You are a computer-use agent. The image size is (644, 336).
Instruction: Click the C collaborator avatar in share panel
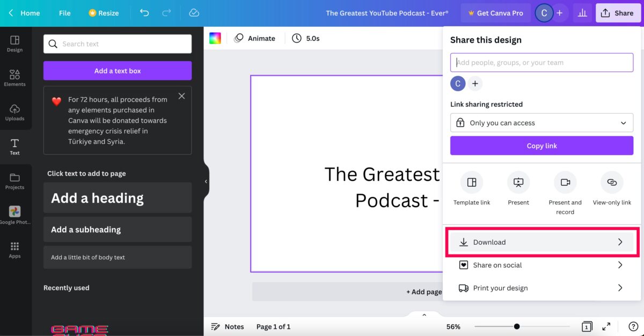click(x=458, y=84)
